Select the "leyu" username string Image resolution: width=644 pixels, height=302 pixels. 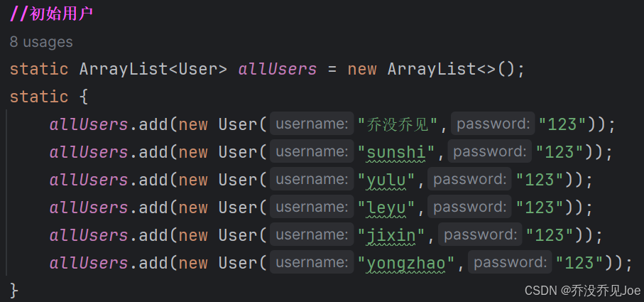(386, 207)
